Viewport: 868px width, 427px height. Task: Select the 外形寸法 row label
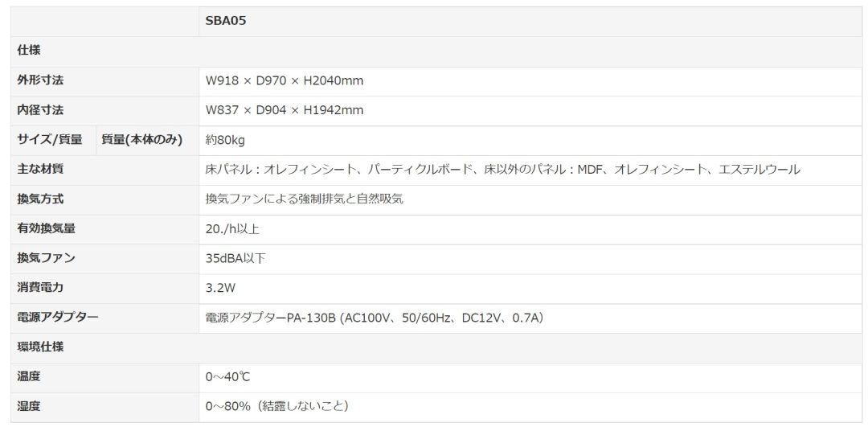[x=40, y=80]
